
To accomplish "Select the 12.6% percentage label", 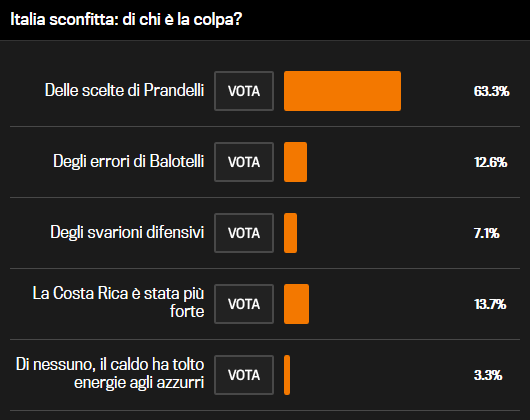I will click(490, 162).
